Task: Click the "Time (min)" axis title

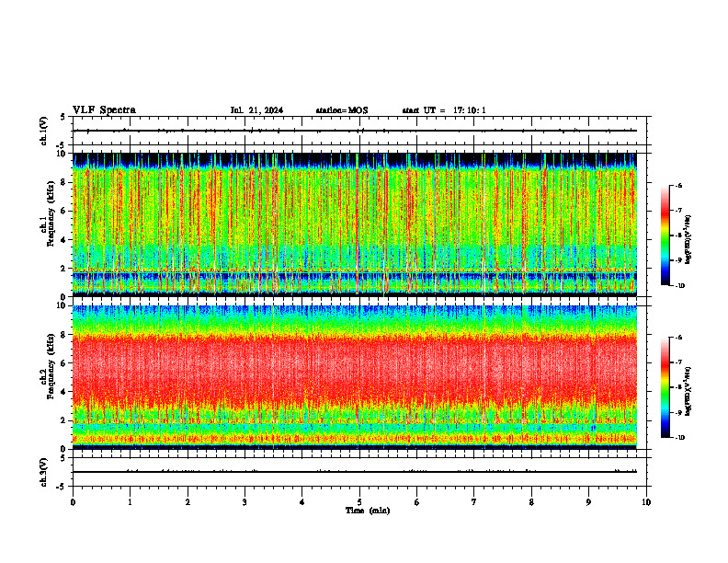Action: pyautogui.click(x=368, y=511)
